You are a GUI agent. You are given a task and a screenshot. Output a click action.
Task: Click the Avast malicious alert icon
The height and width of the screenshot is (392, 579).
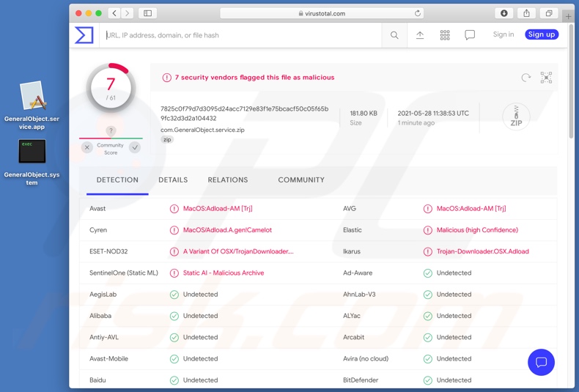click(174, 209)
